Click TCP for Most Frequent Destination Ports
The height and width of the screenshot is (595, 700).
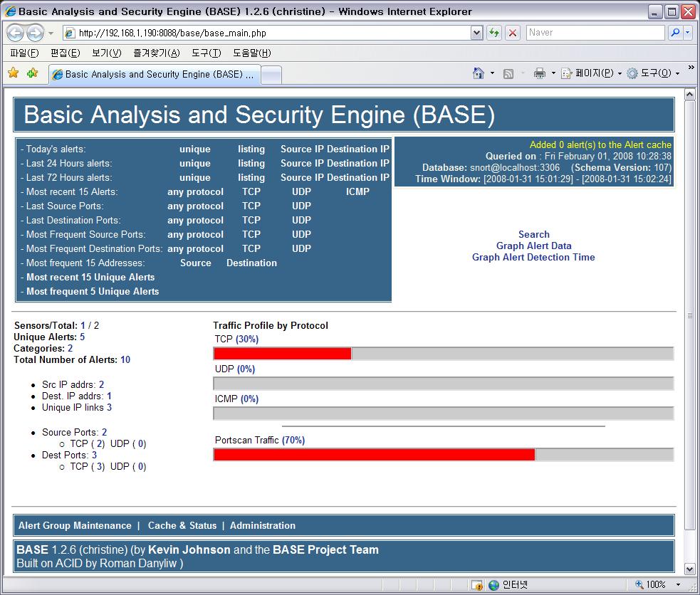[251, 249]
